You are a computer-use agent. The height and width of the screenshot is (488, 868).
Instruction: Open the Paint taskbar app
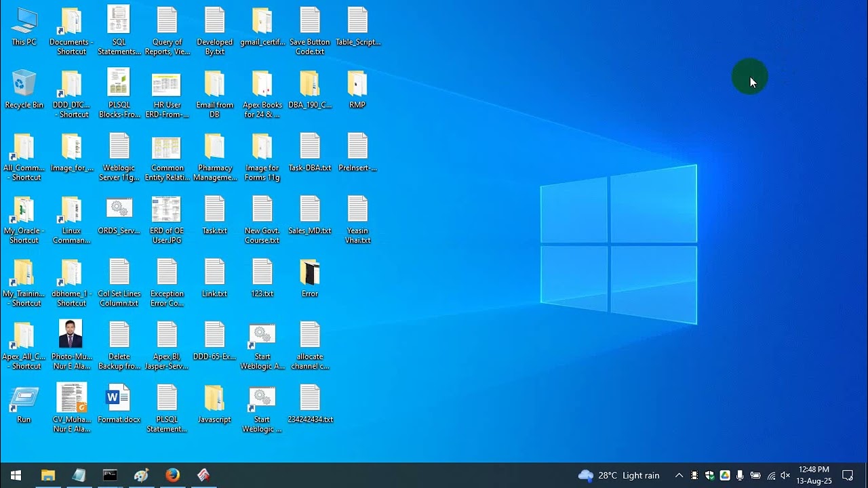[141, 475]
